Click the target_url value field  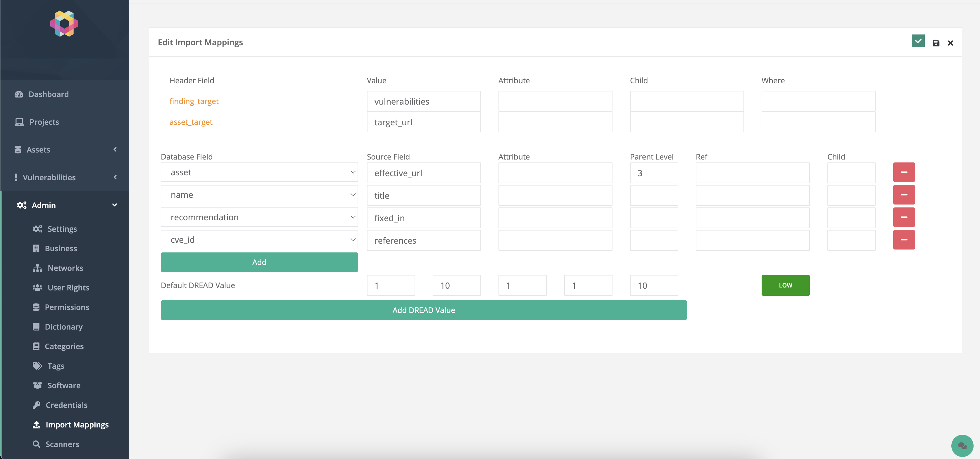(423, 122)
